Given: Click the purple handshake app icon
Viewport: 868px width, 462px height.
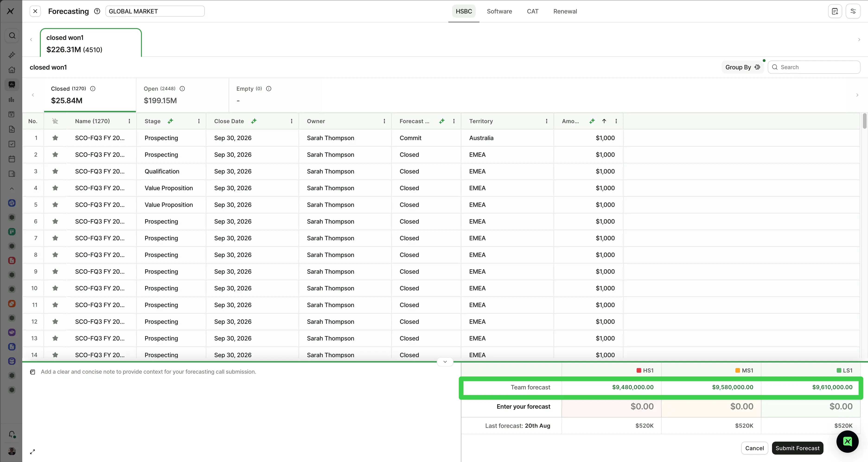Looking at the screenshot, I should [x=12, y=332].
